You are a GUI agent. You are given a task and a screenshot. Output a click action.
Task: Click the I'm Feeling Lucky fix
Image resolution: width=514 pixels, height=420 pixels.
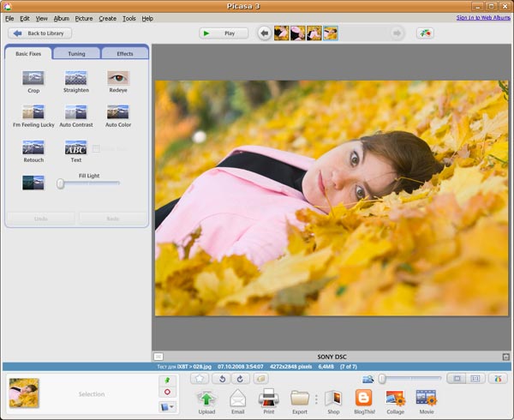(x=33, y=112)
